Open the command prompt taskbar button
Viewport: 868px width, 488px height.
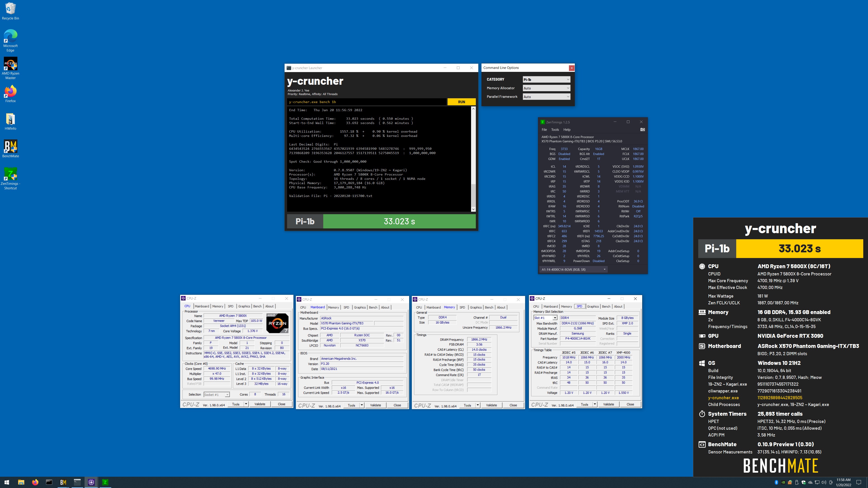[x=49, y=482]
